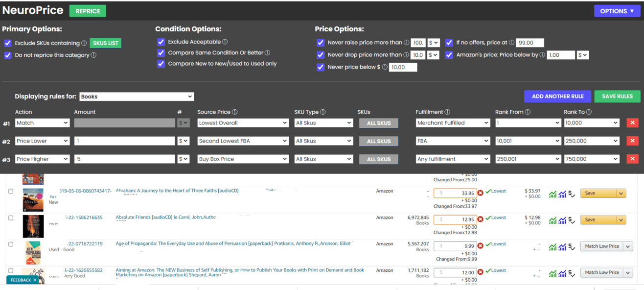The width and height of the screenshot is (644, 290).
Task: Click the blue chart icon for Absolute Friends row
Action: pyautogui.click(x=562, y=220)
